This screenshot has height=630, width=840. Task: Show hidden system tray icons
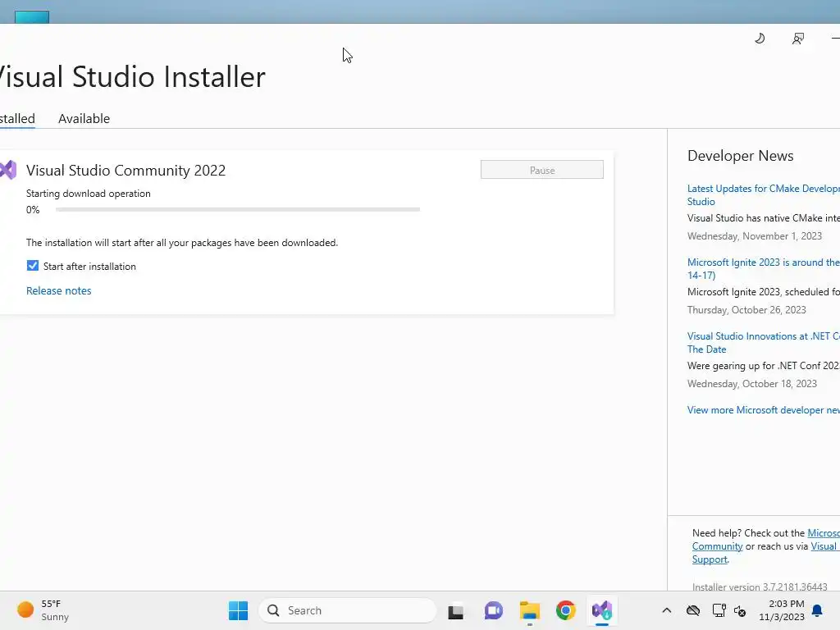click(x=666, y=610)
